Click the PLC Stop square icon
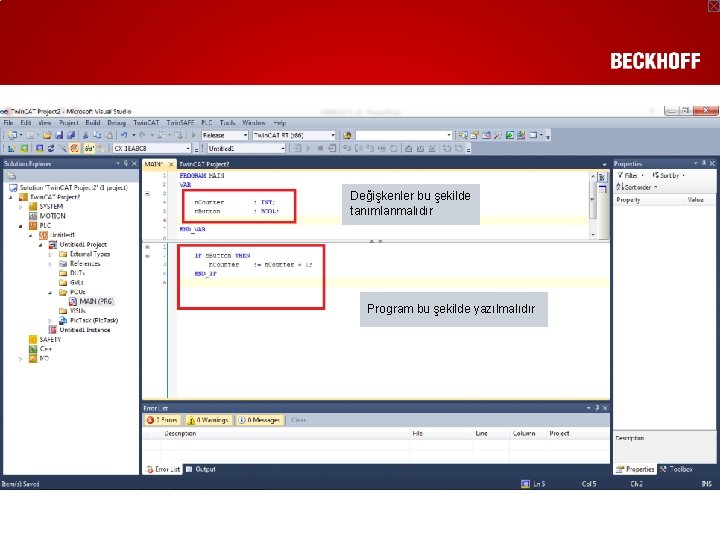Viewport: 720px width, 540px height. coord(321,148)
